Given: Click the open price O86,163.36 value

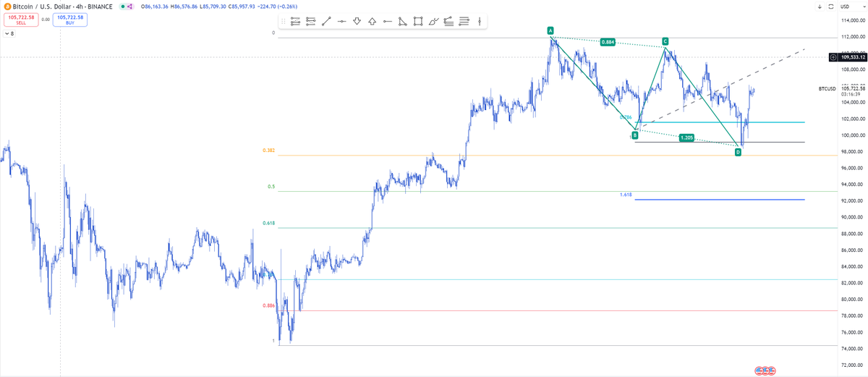Looking at the screenshot, I should coord(156,7).
